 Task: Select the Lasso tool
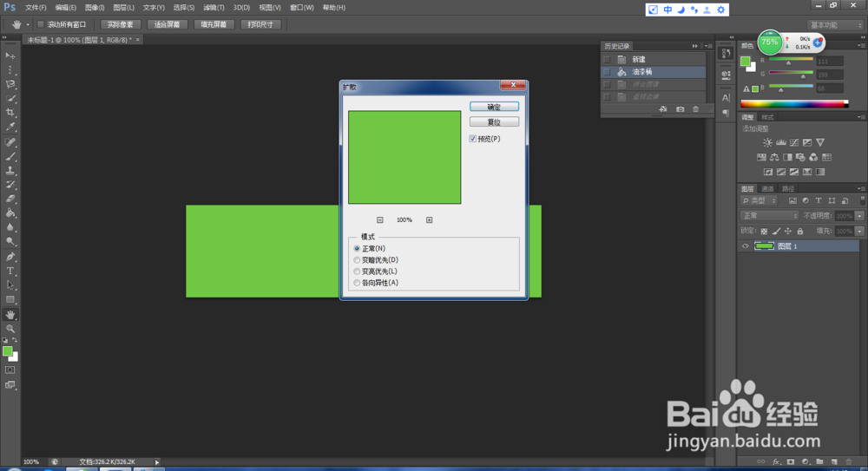[10, 84]
